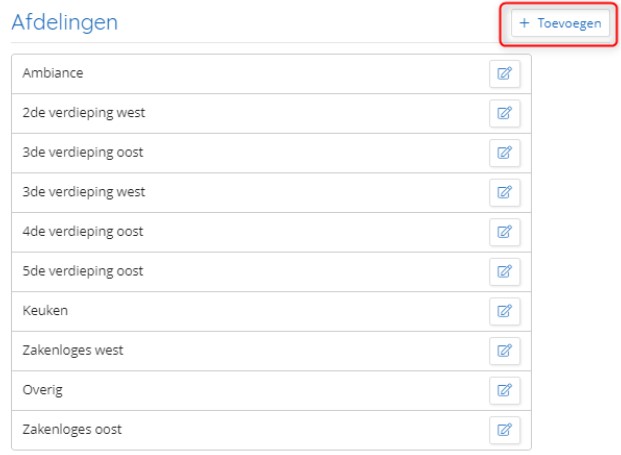Edit the 3de verdieping west entry
Screen dimensions: 621x455
pos(505,192)
